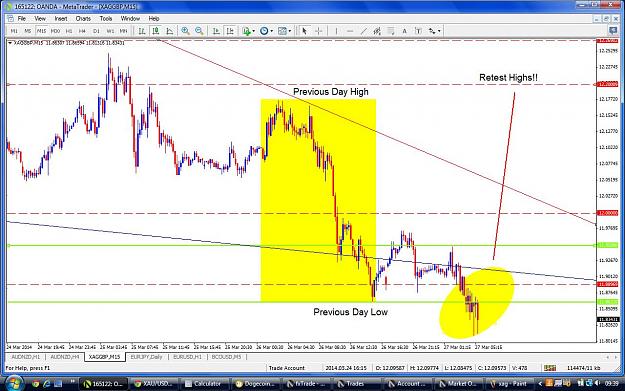This screenshot has width=625, height=391.
Task: Select the Crosshair tool
Action: pos(318,31)
